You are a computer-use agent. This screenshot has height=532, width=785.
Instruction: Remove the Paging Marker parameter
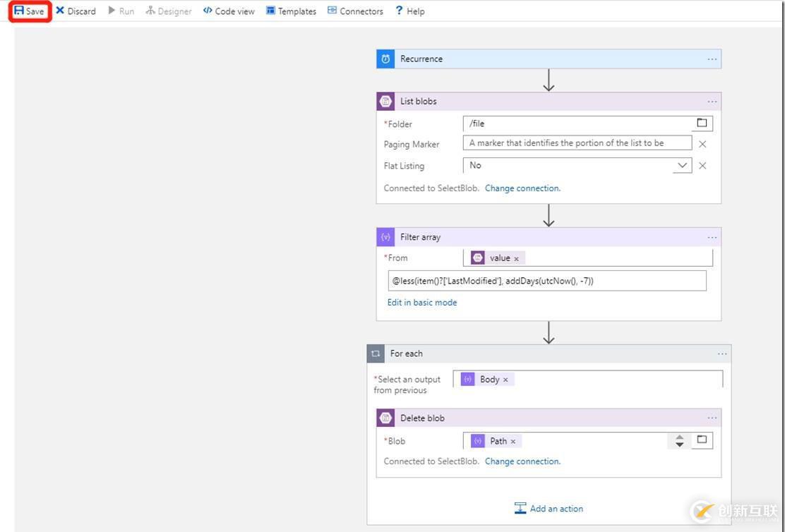702,144
